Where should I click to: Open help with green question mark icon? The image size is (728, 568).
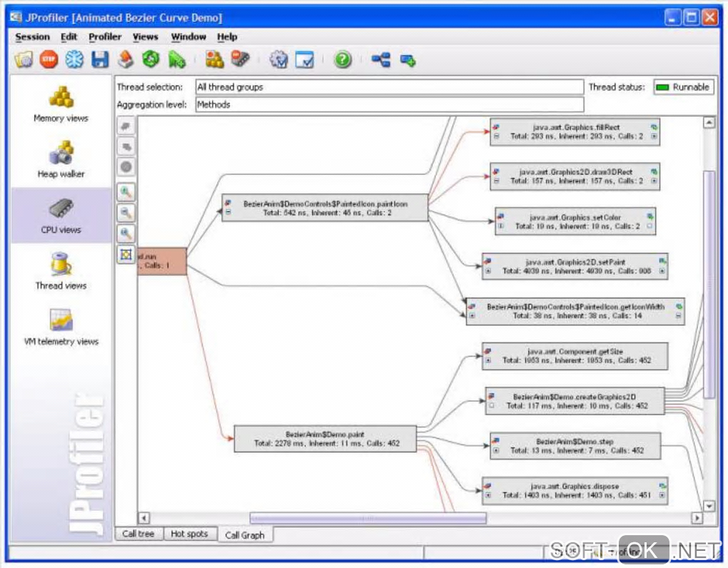click(343, 59)
